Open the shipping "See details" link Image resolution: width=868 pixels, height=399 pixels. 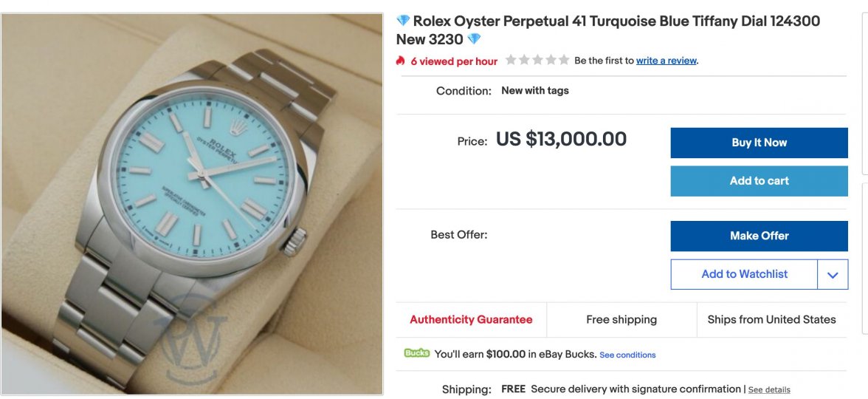click(769, 389)
